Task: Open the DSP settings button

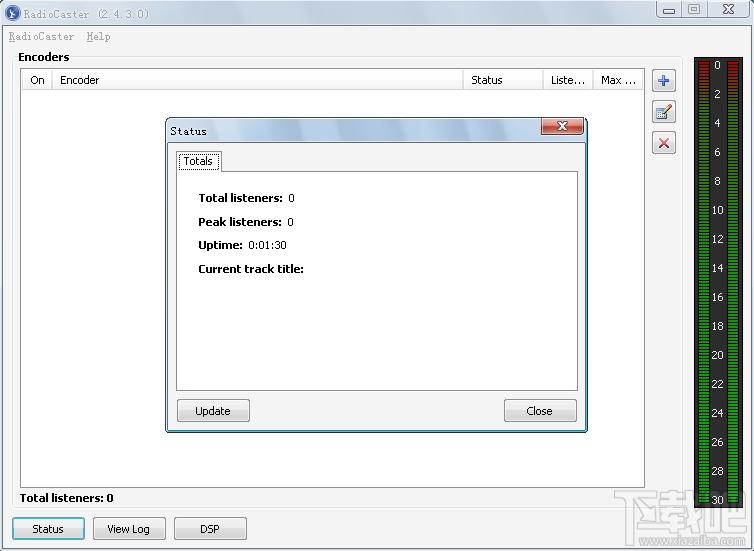Action: (x=210, y=529)
